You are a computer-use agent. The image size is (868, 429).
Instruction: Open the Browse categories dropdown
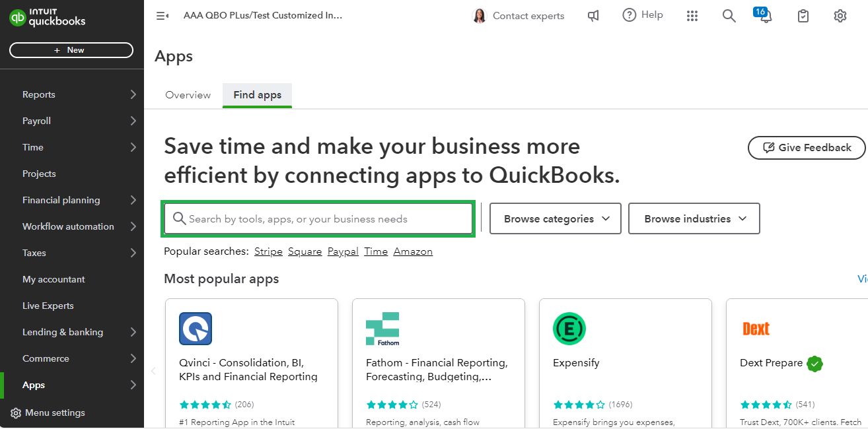556,218
